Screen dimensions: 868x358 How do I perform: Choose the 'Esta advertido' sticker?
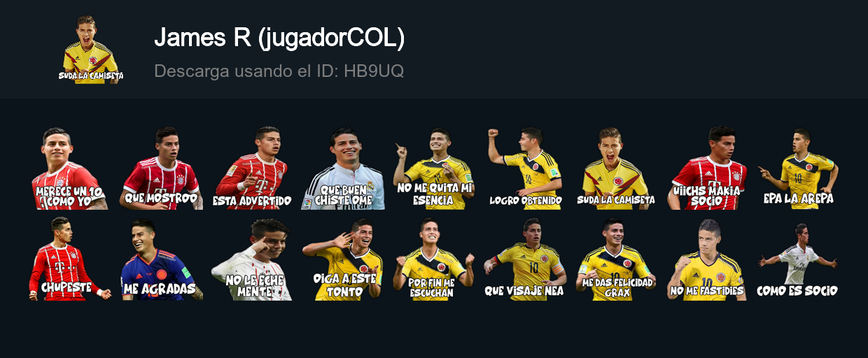[x=252, y=169]
